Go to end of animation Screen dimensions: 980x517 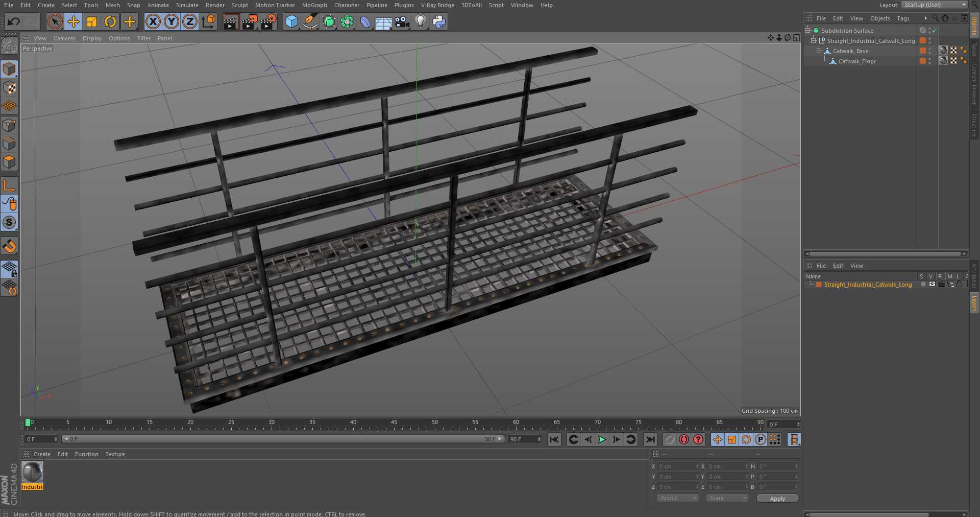click(x=650, y=439)
